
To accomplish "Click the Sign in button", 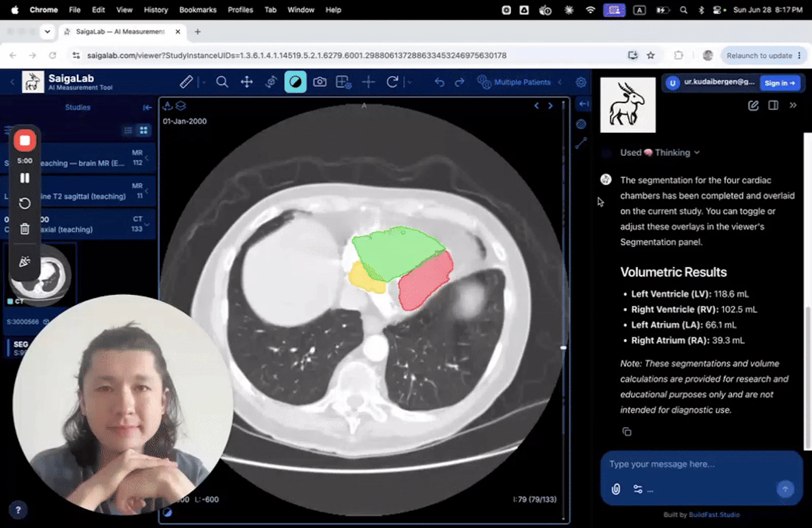I will [780, 83].
